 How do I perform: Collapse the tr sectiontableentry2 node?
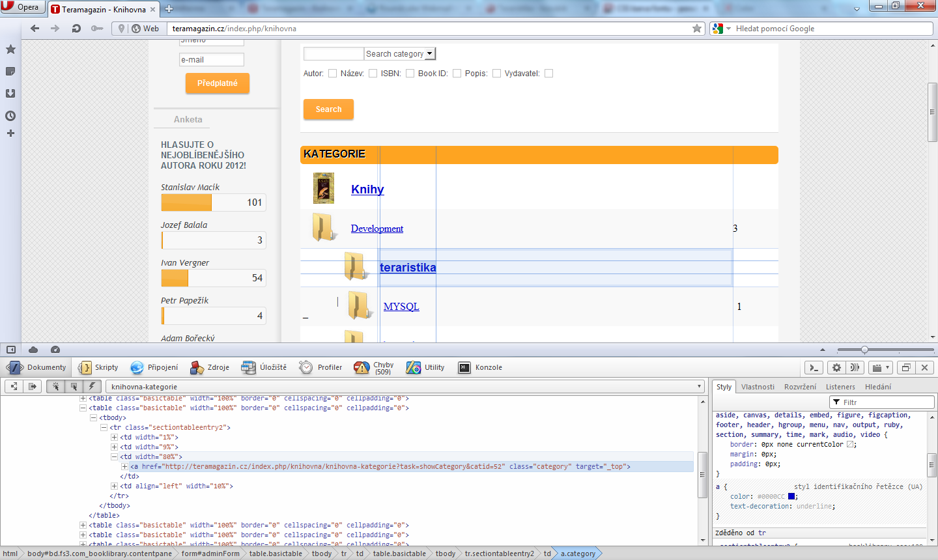[104, 428]
